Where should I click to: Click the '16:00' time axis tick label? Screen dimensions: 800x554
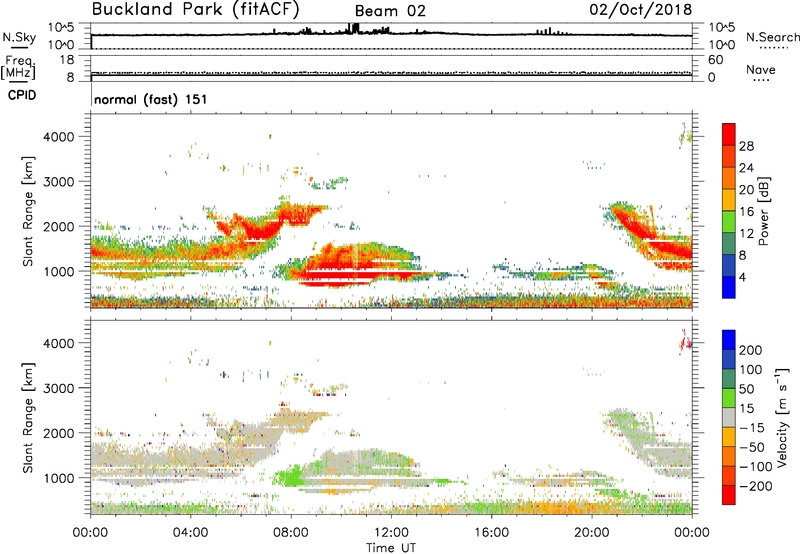(x=491, y=533)
